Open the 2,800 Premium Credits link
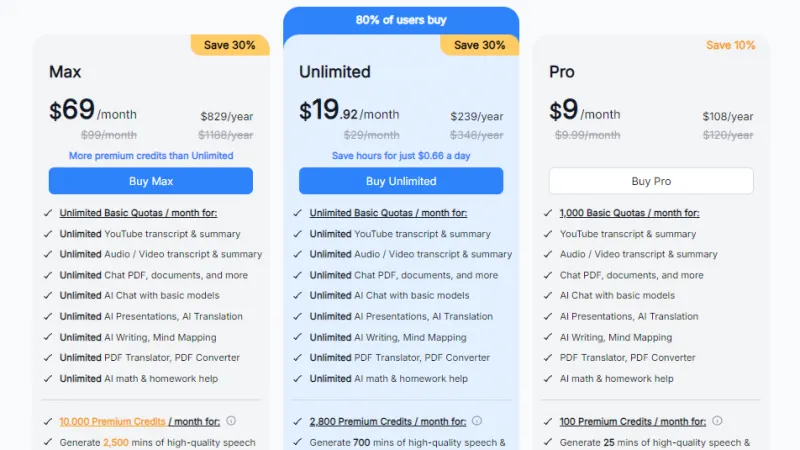800x450 pixels. click(x=361, y=422)
